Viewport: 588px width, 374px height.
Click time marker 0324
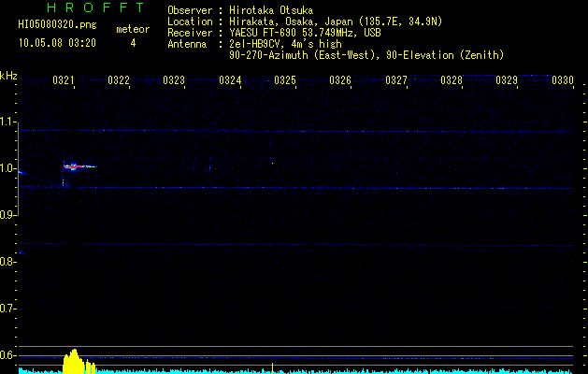(230, 80)
